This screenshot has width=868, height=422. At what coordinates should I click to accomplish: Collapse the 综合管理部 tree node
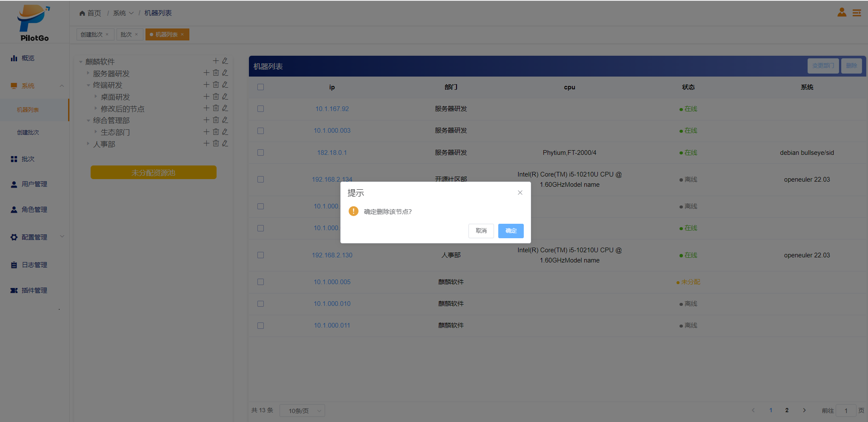[89, 120]
